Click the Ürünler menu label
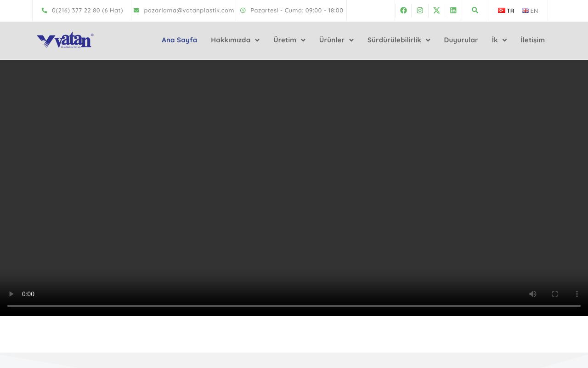The width and height of the screenshot is (588, 368). coord(332,40)
